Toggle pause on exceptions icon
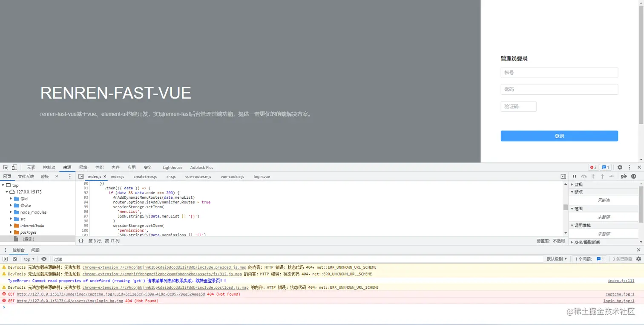Screen dimensions: 644x325 [x=634, y=177]
